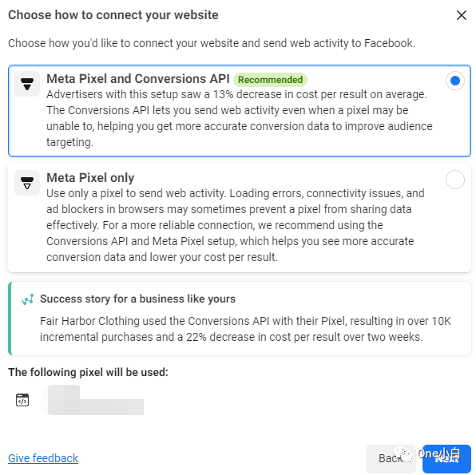Click the Meta Pixel only description text
The width and height of the screenshot is (476, 475).
click(x=236, y=225)
